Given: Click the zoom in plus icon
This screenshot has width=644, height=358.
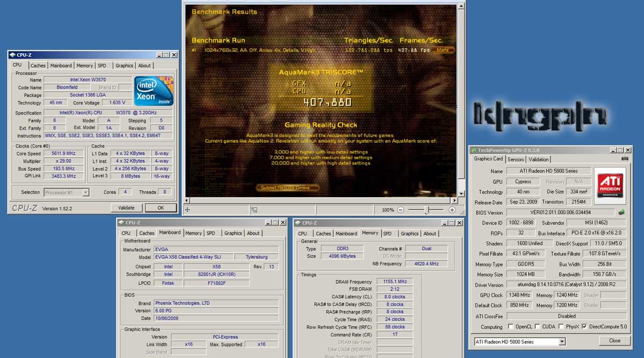Looking at the screenshot, I should 452,210.
